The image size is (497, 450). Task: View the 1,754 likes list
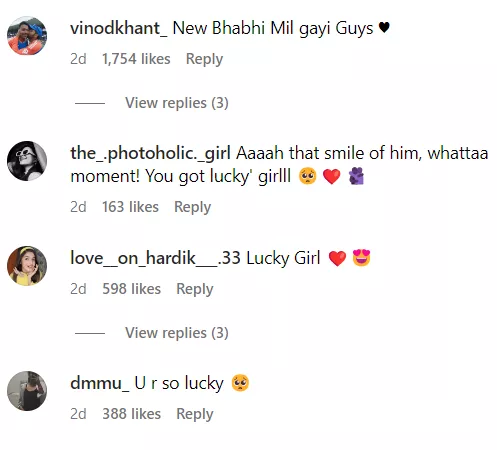[x=136, y=59]
